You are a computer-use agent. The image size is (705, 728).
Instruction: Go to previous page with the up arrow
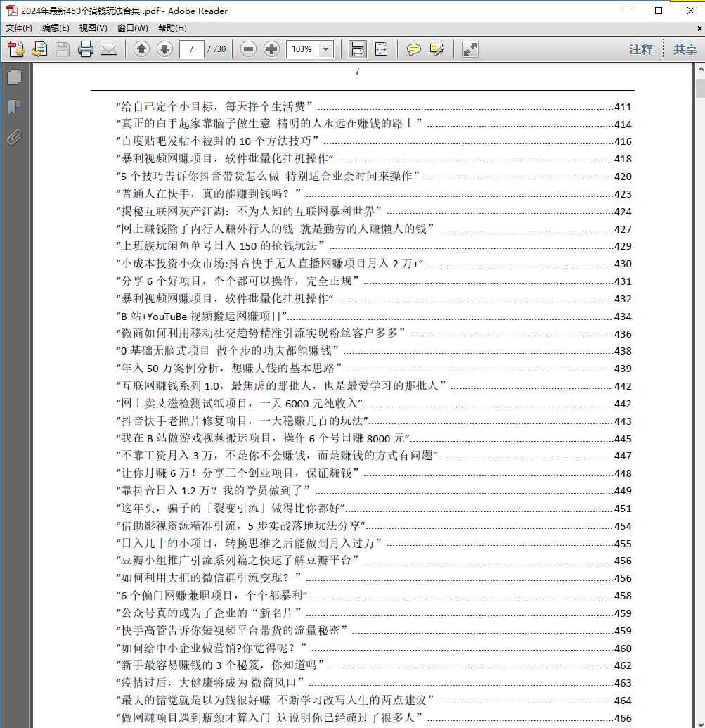pyautogui.click(x=141, y=49)
